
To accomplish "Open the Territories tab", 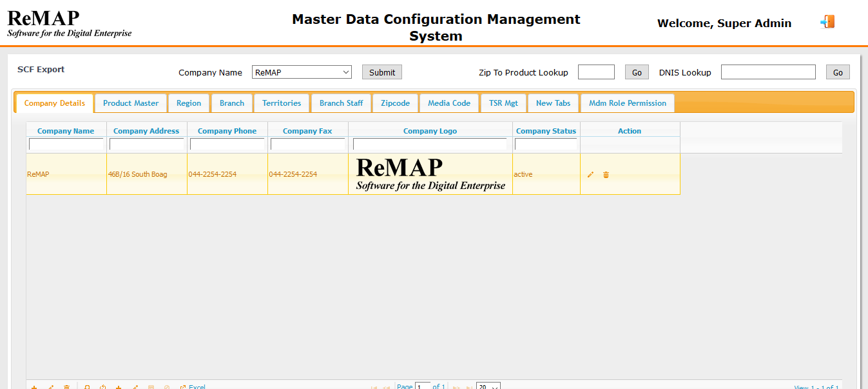I will click(282, 103).
